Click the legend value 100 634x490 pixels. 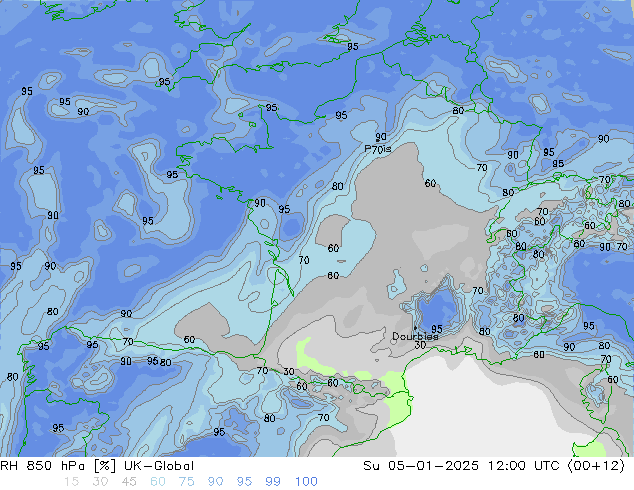coord(306,482)
